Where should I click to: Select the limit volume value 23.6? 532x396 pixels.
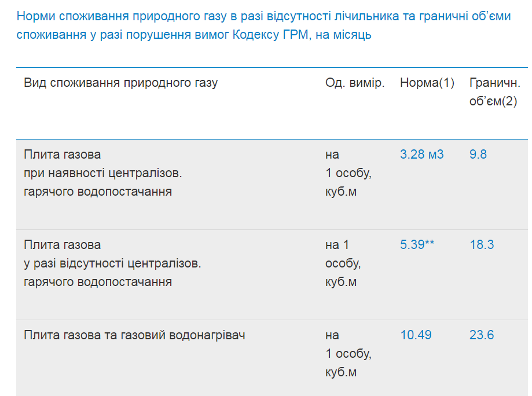pyautogui.click(x=482, y=335)
